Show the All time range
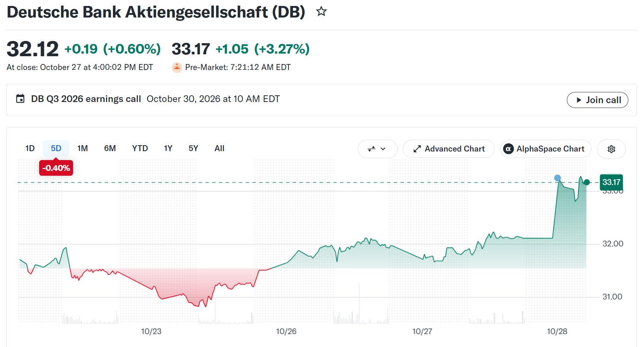This screenshot has width=644, height=347. click(220, 149)
